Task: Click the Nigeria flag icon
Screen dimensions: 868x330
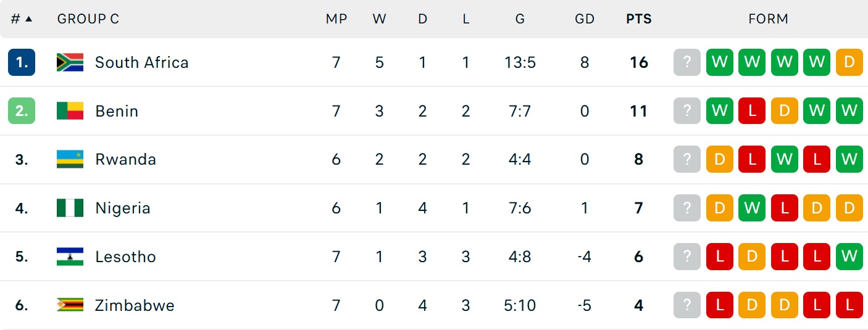Action: pyautogui.click(x=70, y=208)
